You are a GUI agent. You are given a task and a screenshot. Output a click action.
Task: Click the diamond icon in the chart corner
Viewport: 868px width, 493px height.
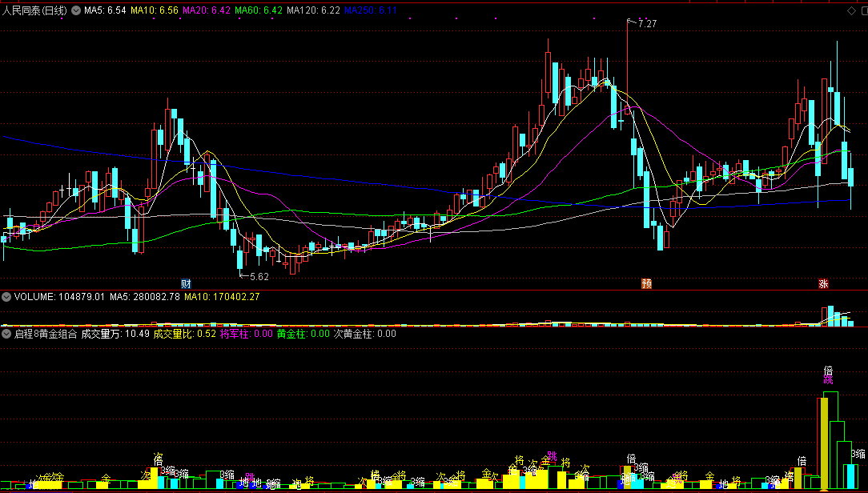pos(851,10)
